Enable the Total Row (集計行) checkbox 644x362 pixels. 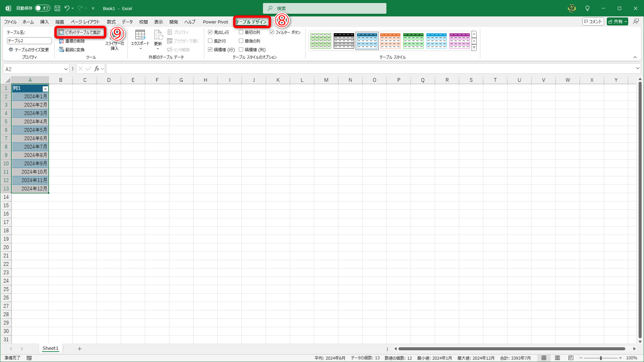(210, 41)
